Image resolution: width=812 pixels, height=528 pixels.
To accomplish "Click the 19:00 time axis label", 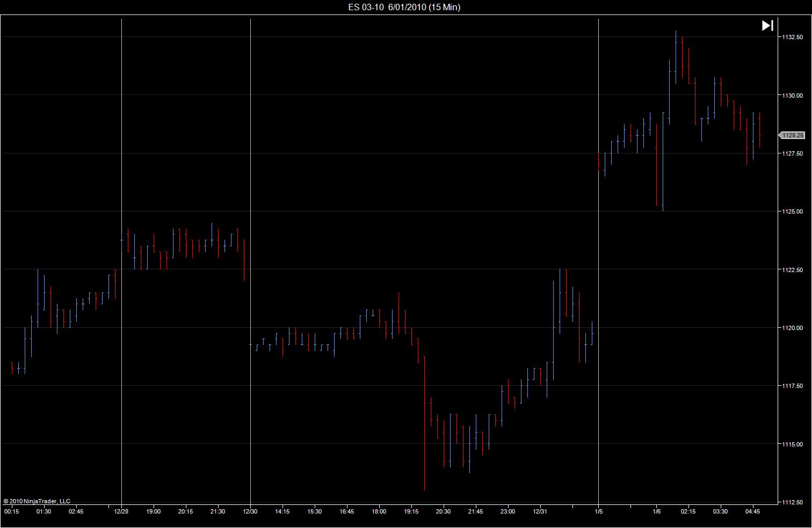I will pyautogui.click(x=154, y=511).
